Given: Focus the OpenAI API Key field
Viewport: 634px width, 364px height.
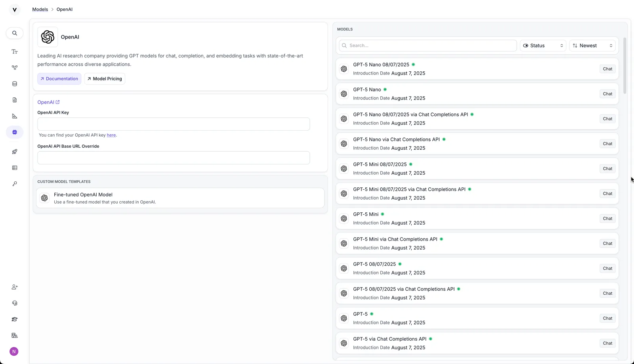Looking at the screenshot, I should pyautogui.click(x=174, y=124).
